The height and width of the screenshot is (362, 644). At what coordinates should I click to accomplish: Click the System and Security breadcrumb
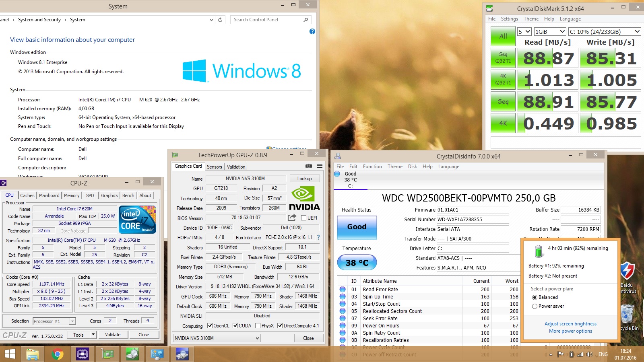[39, 20]
